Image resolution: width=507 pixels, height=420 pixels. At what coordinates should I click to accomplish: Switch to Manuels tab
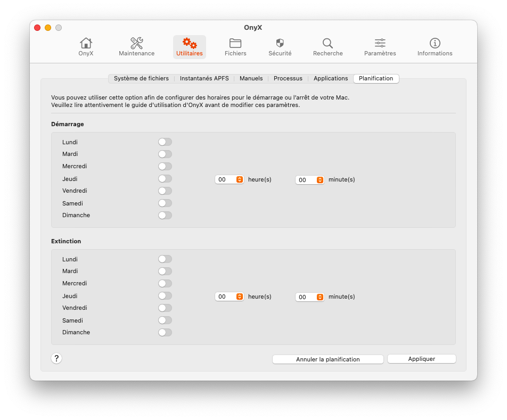pyautogui.click(x=251, y=78)
